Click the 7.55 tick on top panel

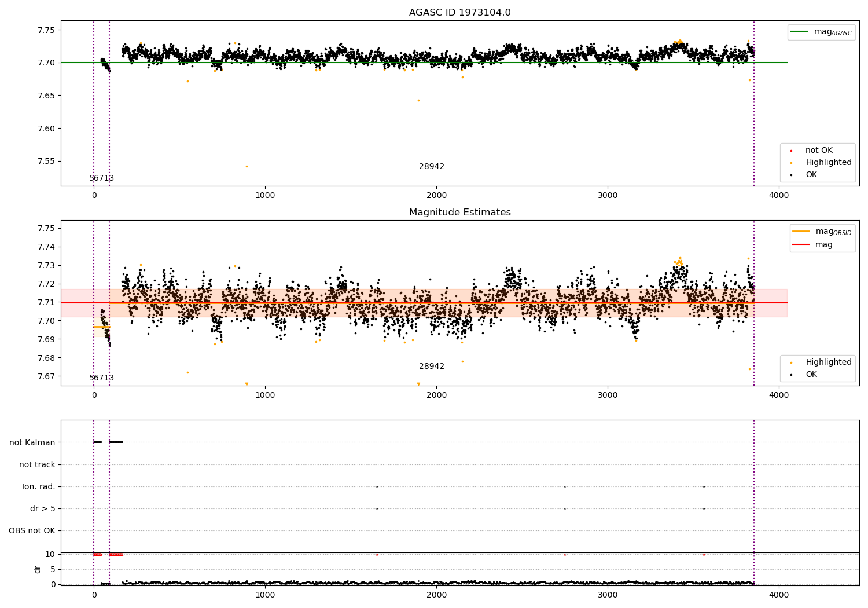click(45, 162)
